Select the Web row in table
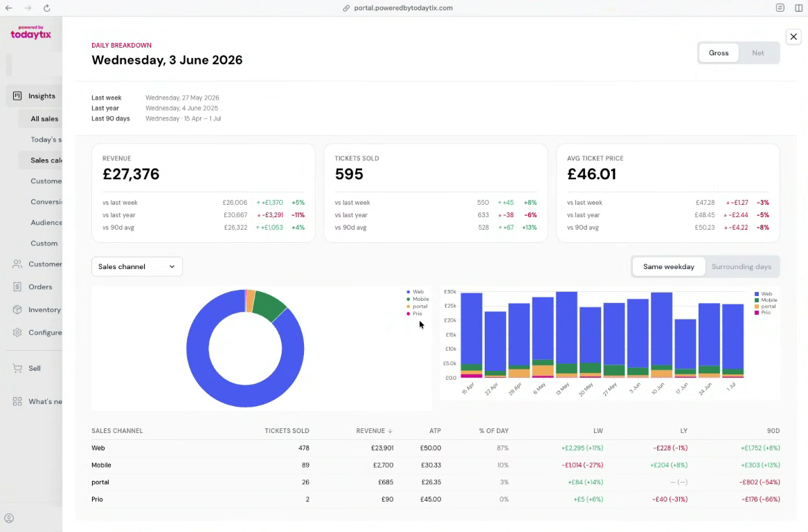 tap(436, 448)
